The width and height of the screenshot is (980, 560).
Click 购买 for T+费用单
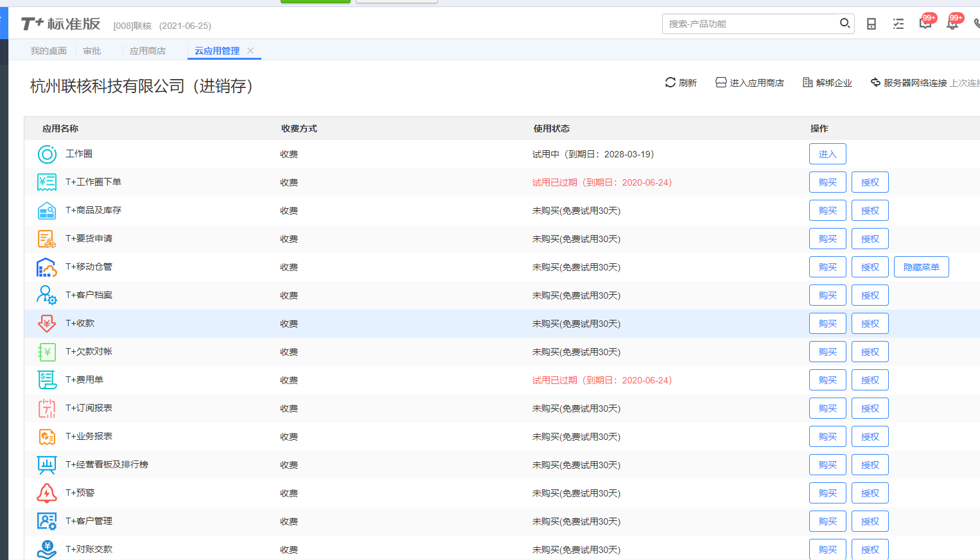click(828, 380)
